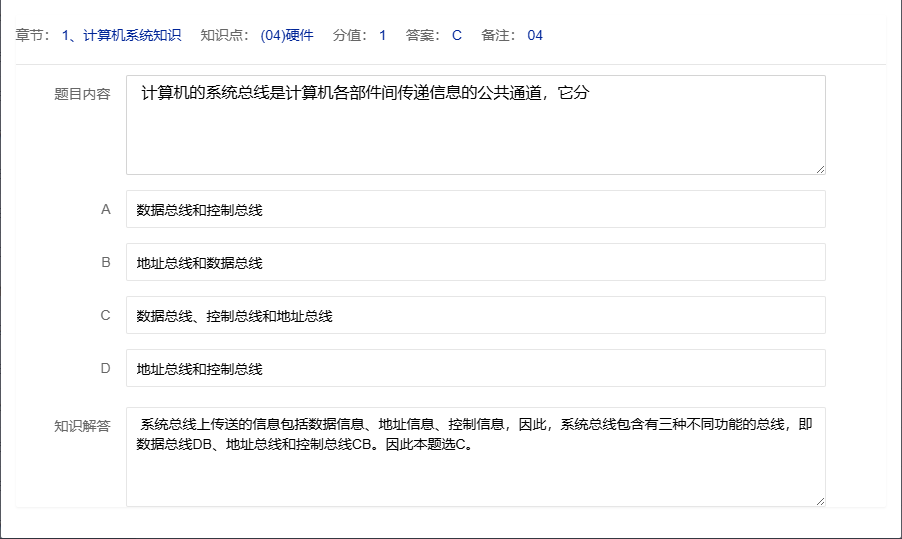The image size is (902, 539).
Task: Click option B field "地址总线和数据总线"
Action: (475, 263)
